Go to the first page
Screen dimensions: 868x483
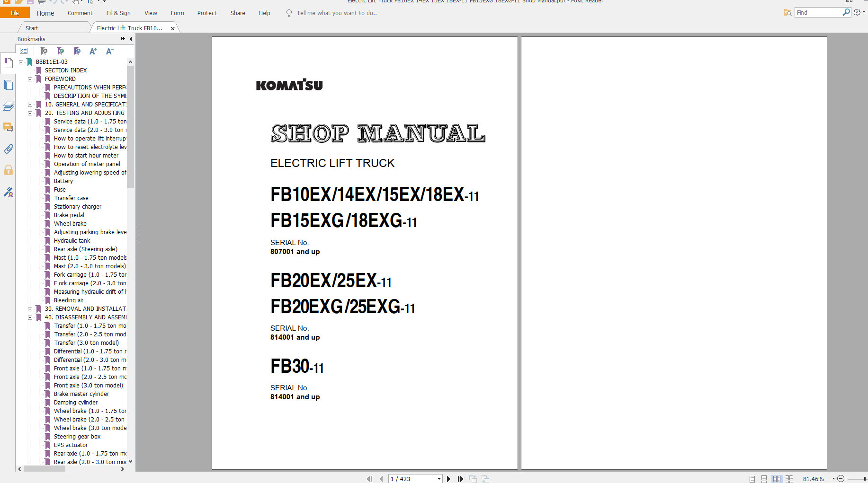pyautogui.click(x=369, y=479)
